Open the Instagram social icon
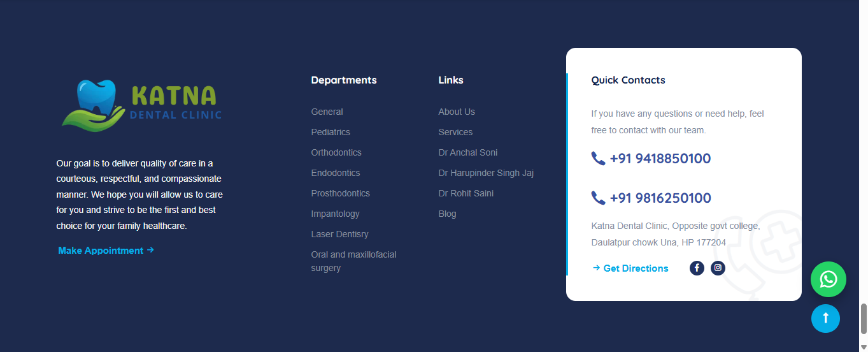The height and width of the screenshot is (352, 868). pos(718,268)
